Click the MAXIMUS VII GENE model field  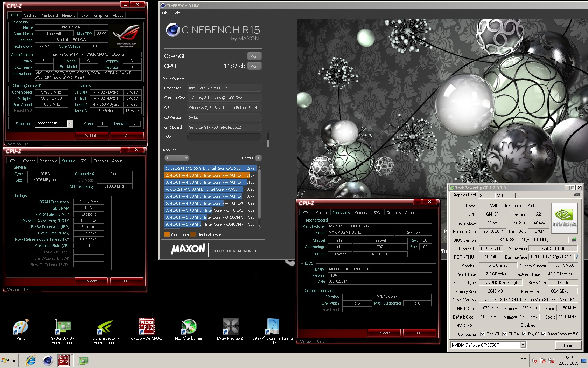pyautogui.click(x=360, y=233)
